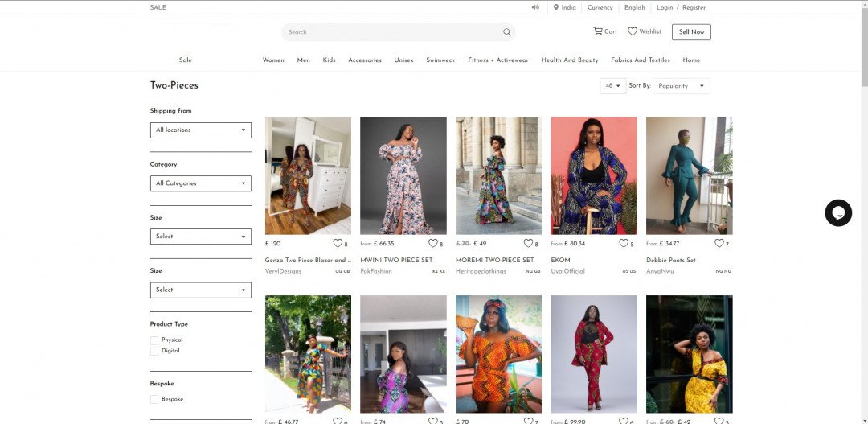Click the Login link
Screen dimensions: 868x424
click(665, 8)
